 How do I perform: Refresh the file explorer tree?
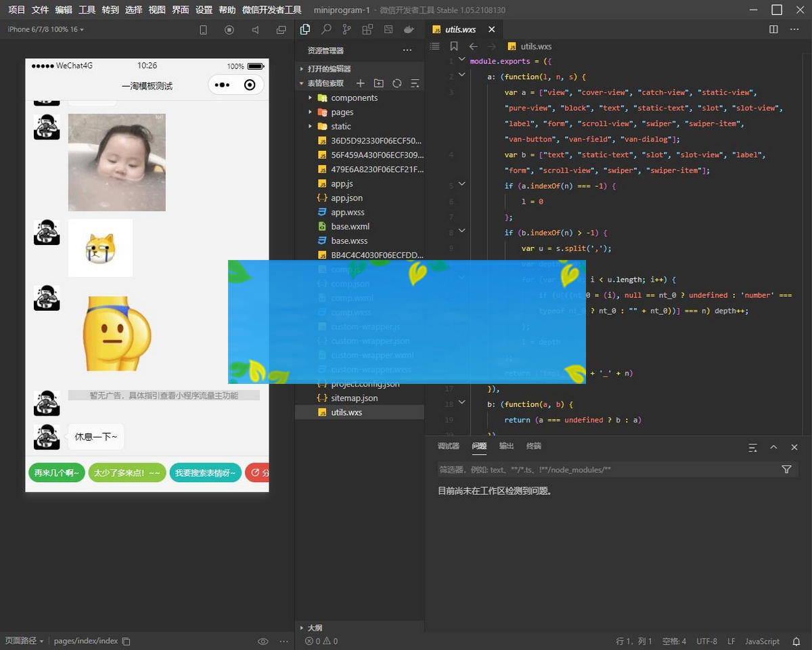click(397, 83)
